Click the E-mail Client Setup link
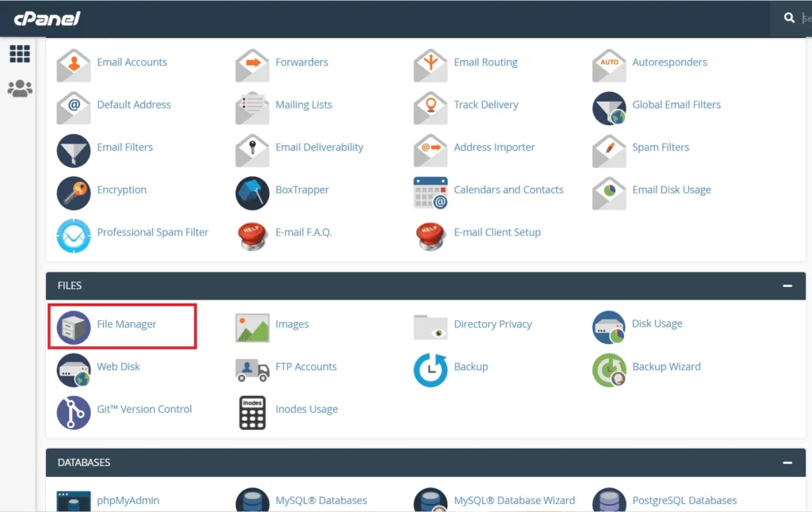 click(497, 232)
